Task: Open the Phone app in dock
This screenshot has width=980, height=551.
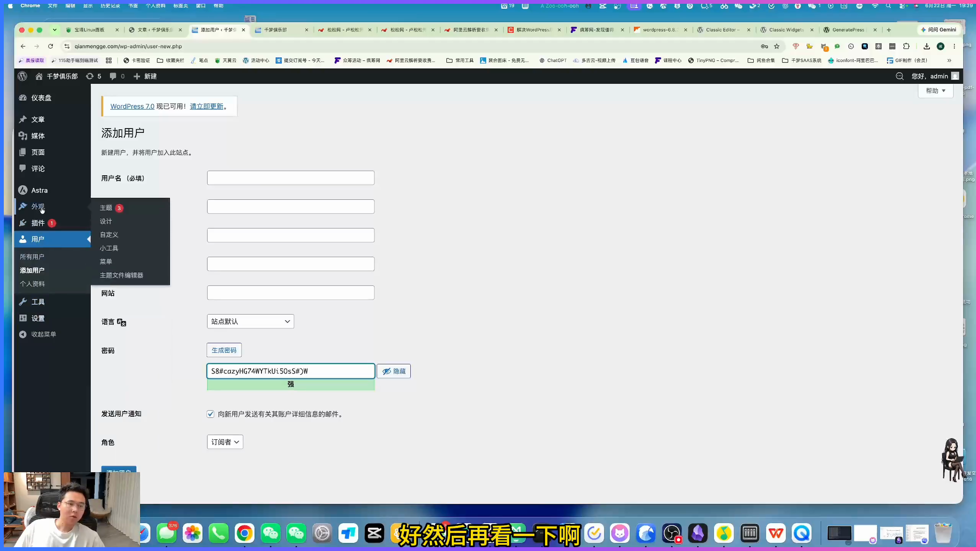Action: pyautogui.click(x=218, y=533)
